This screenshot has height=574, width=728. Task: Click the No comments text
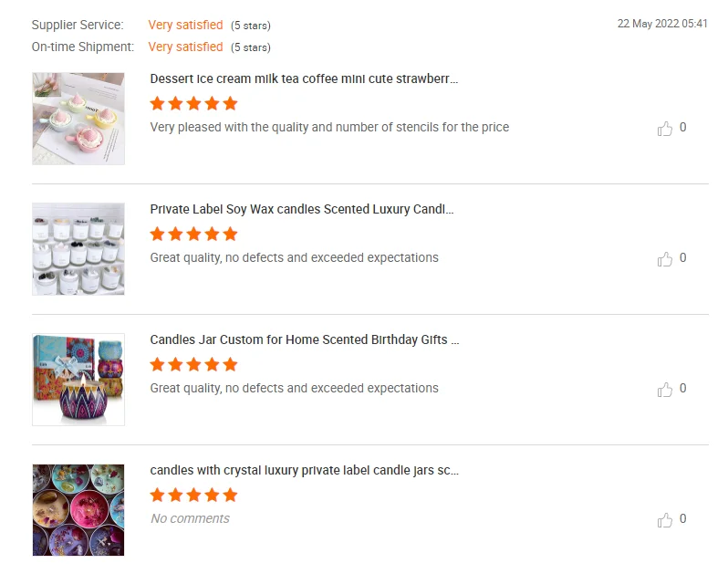[x=190, y=518]
